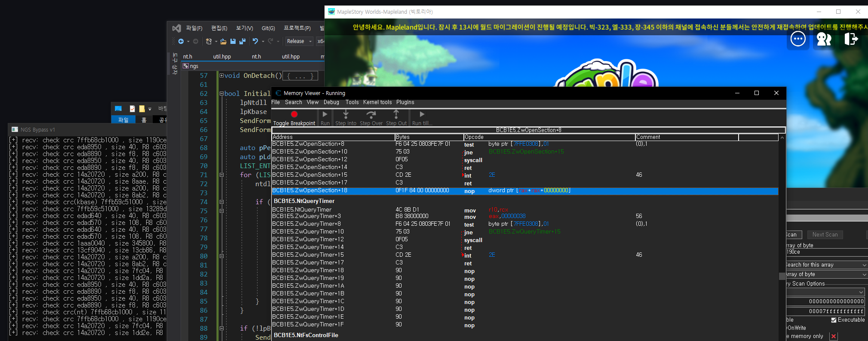Open the dropdown under Memory Scan Options
This screenshot has height=341, width=868.
click(825, 292)
